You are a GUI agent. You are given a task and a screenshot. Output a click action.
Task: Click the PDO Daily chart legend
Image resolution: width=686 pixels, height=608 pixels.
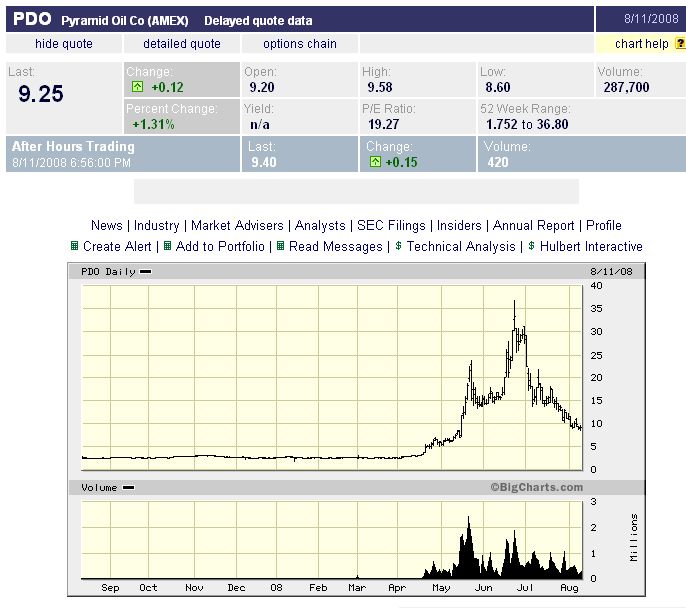pos(116,272)
